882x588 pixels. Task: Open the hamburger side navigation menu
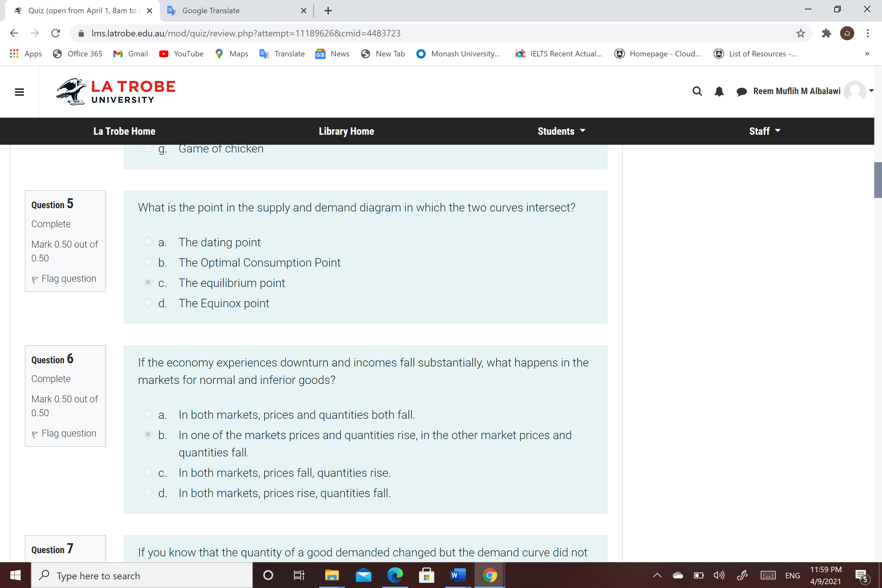(19, 92)
